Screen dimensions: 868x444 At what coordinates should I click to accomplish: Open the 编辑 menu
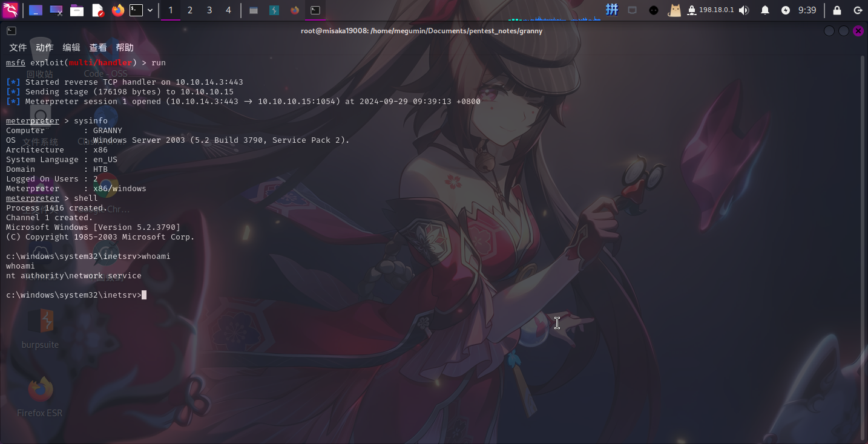point(71,48)
